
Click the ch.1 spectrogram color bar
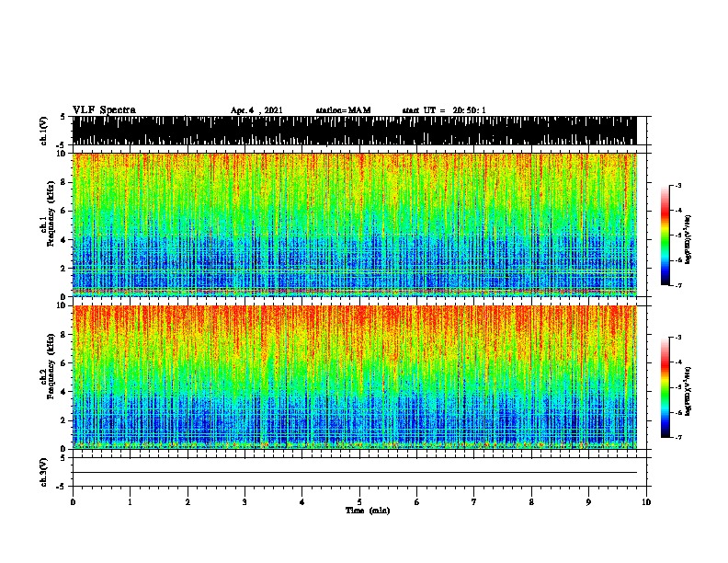click(x=665, y=236)
